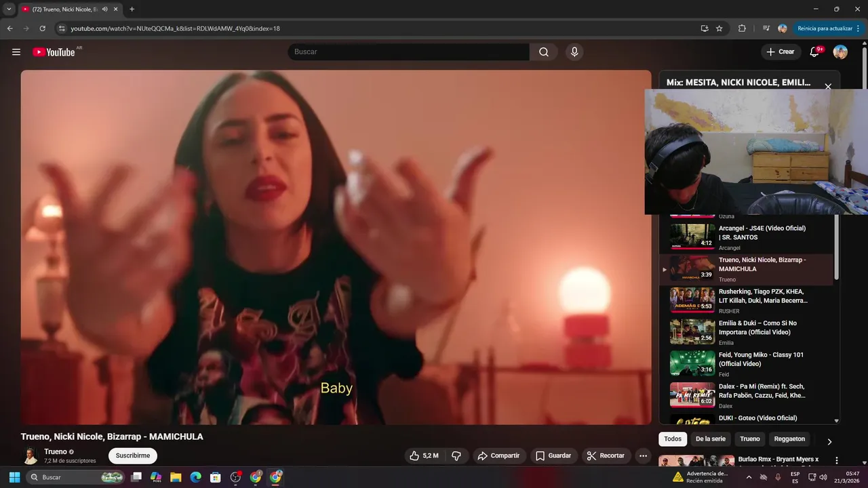Click the search magnifier button
Screen dimensions: 868x488
click(544, 52)
